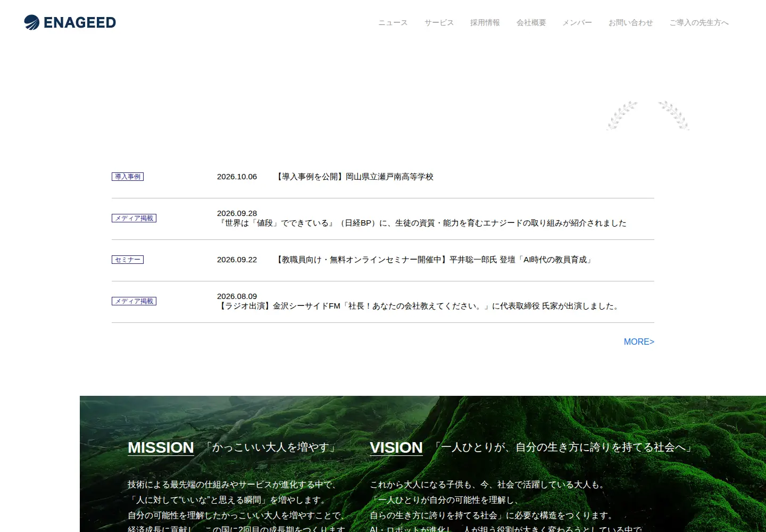The image size is (766, 532).
Task: Click メディア掲載 tag on 2026.09.28 row
Action: click(134, 218)
